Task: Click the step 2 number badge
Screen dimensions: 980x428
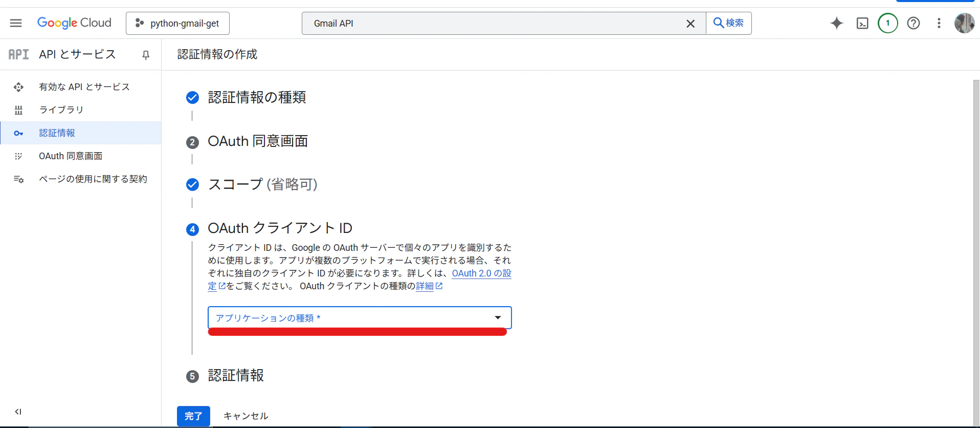Action: pyautogui.click(x=192, y=142)
